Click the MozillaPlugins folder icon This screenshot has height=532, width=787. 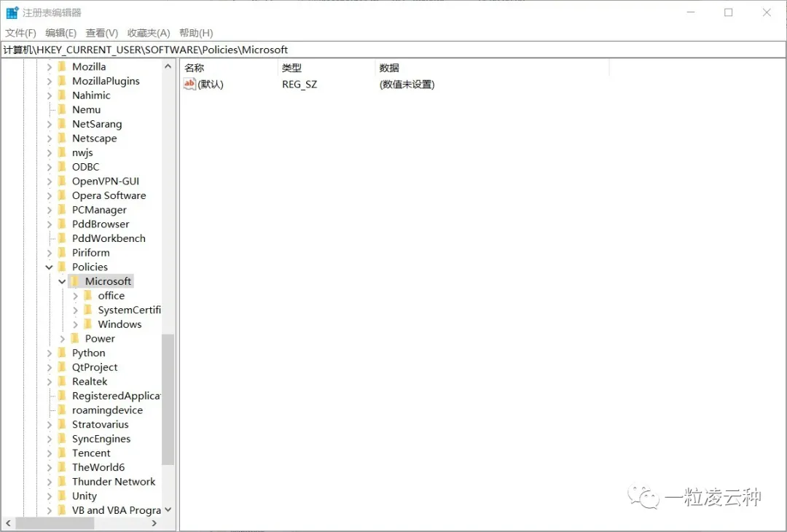coord(62,81)
